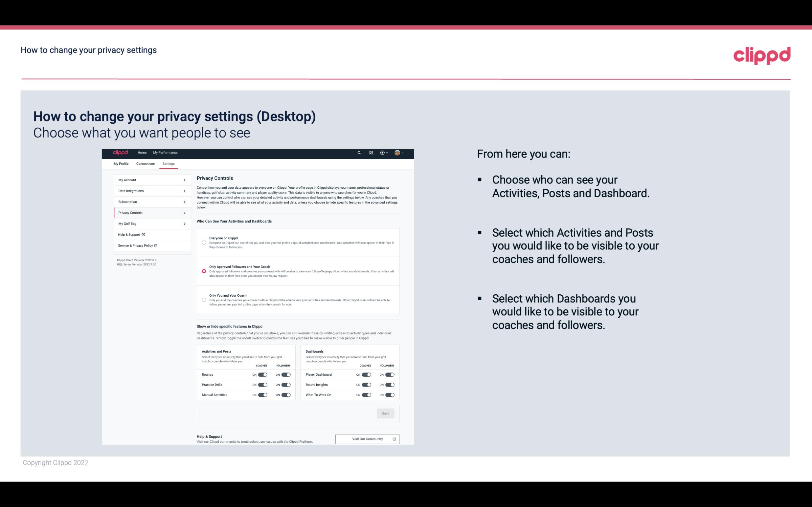The height and width of the screenshot is (507, 812).
Task: Switch to My Performance tab
Action: [x=166, y=153]
